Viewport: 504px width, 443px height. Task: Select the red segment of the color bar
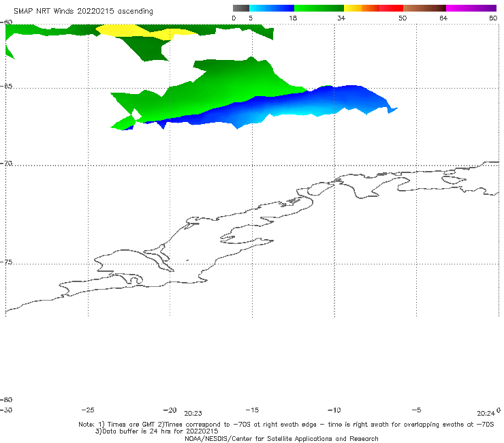(391, 8)
